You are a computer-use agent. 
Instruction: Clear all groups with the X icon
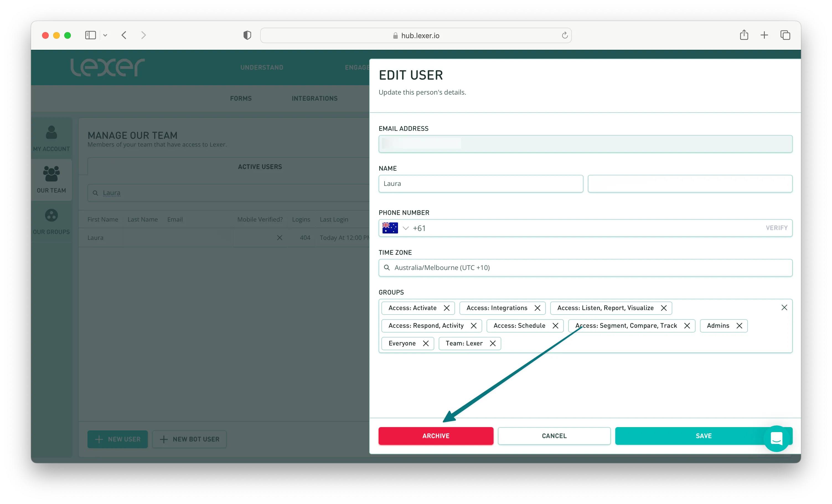(x=784, y=308)
